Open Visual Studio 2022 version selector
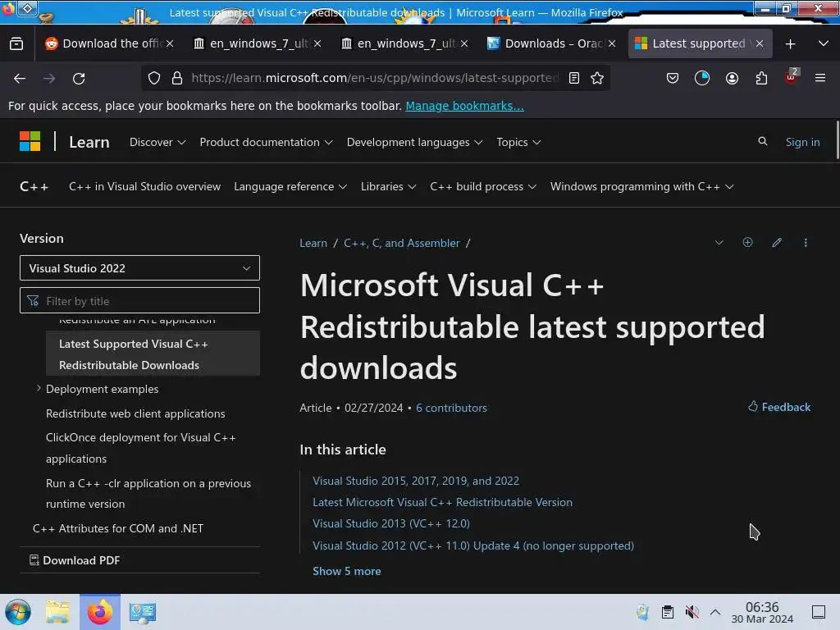 click(139, 268)
